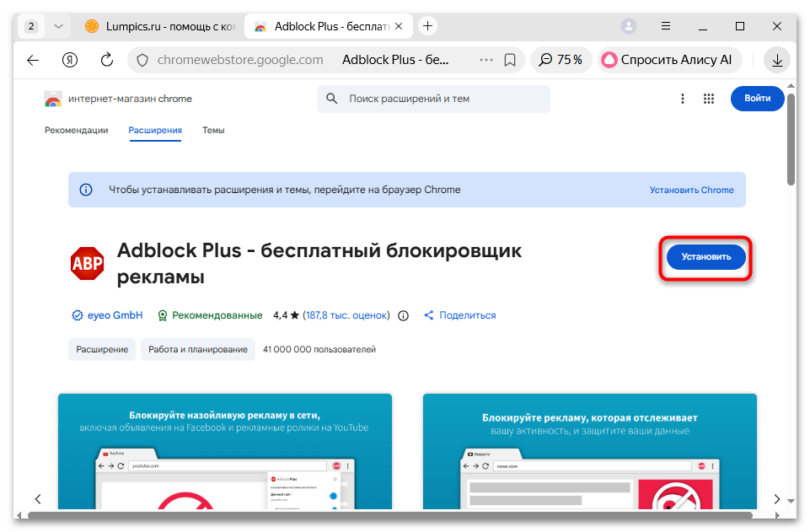810x532 pixels.
Task: Click the scrollbar down arrow
Action: pyautogui.click(x=791, y=501)
